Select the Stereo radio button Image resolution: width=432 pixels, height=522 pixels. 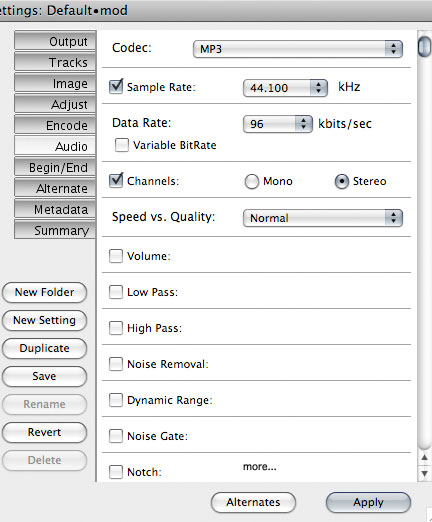342,182
